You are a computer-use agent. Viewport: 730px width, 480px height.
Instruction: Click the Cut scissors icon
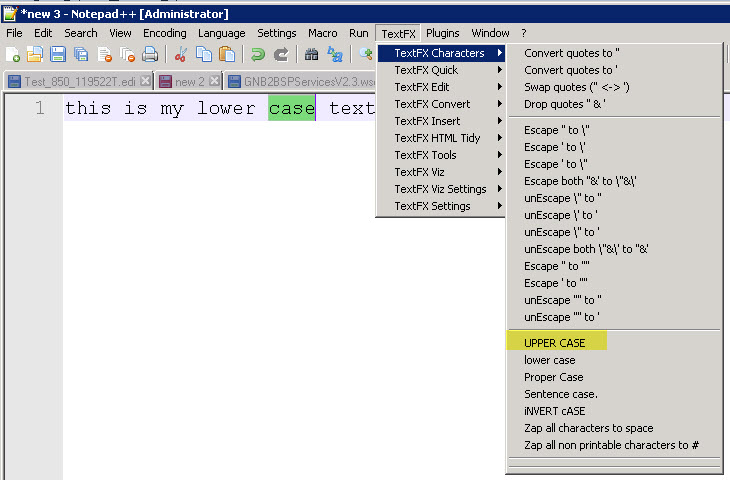click(x=181, y=54)
